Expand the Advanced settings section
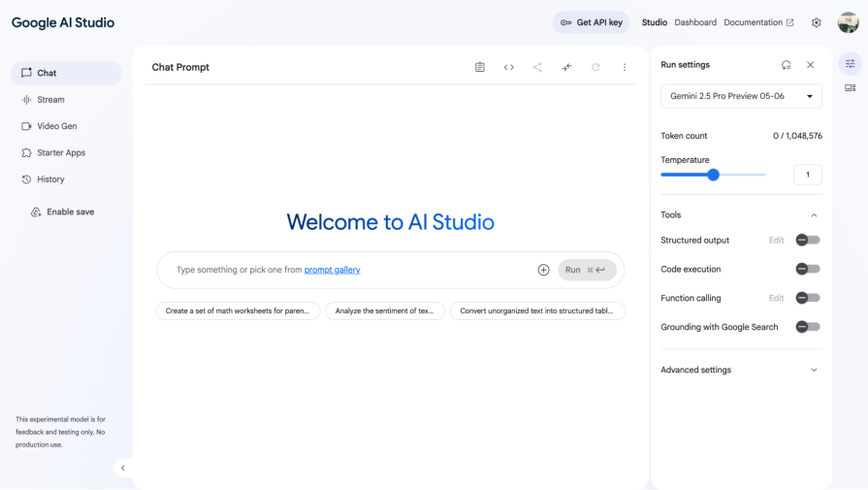 point(741,370)
